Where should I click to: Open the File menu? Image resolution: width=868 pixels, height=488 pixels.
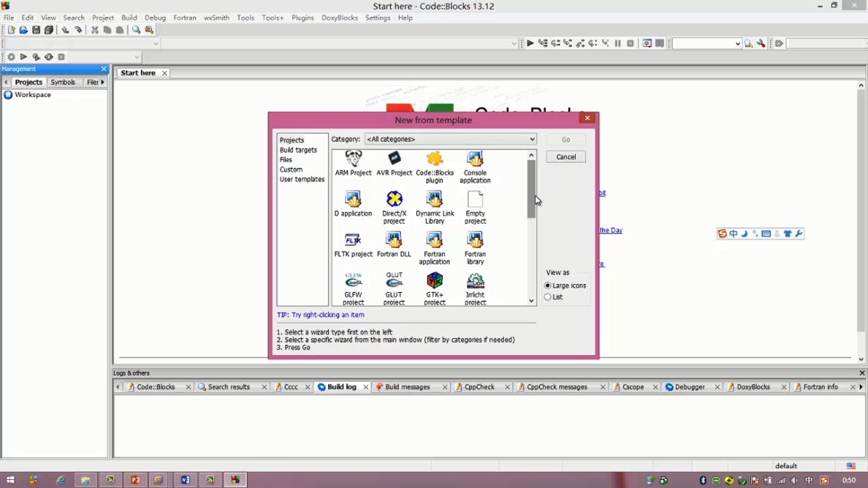click(9, 18)
